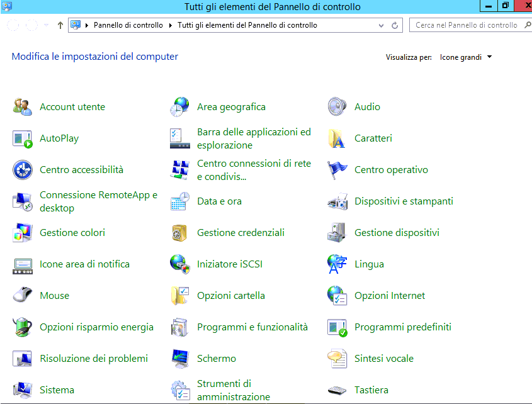The height and width of the screenshot is (404, 532).
Task: Open Icone area di notifica icon
Action: pos(23,266)
